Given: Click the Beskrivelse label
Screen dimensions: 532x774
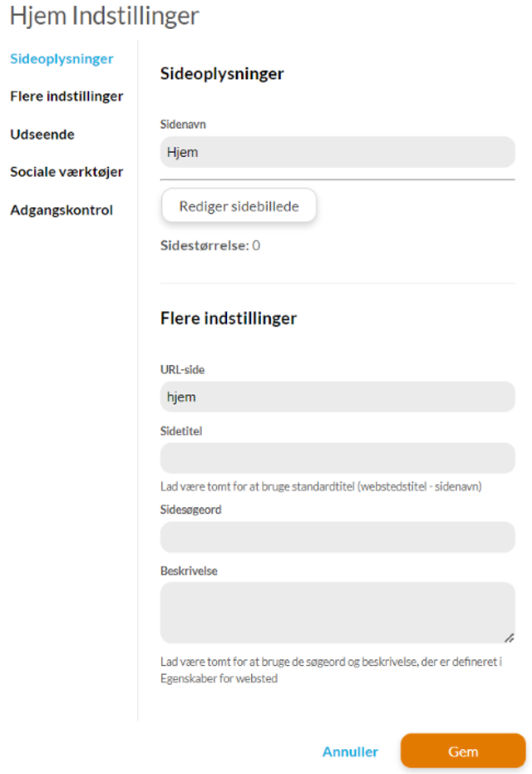Looking at the screenshot, I should tap(189, 571).
